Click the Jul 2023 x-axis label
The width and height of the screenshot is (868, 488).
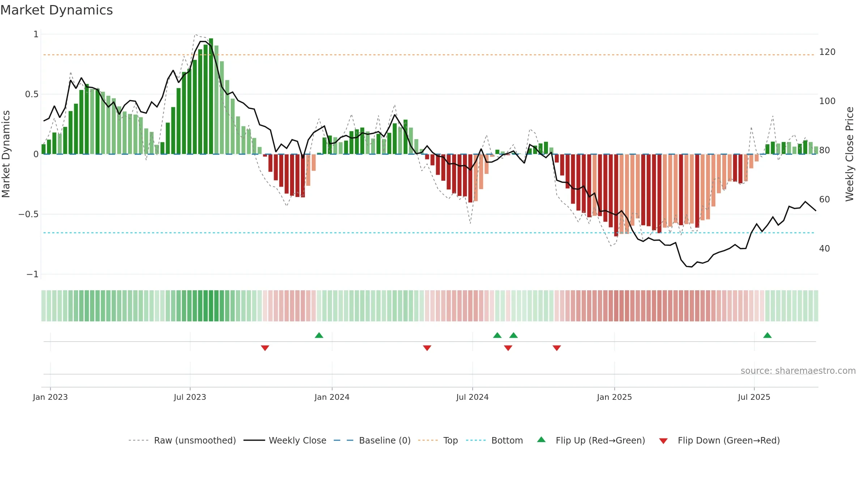pos(190,397)
